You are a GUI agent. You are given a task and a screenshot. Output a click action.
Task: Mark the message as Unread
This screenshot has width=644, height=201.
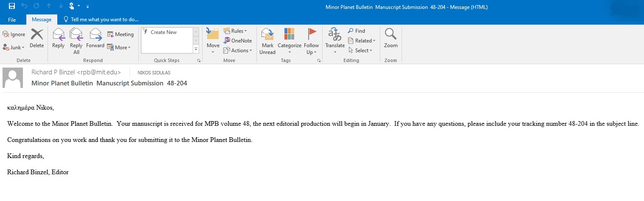point(267,41)
